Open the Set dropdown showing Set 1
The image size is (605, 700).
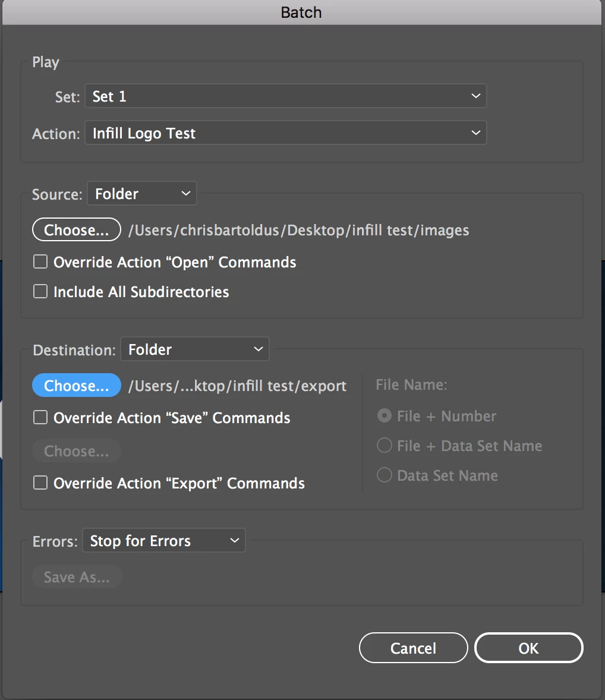(x=286, y=96)
